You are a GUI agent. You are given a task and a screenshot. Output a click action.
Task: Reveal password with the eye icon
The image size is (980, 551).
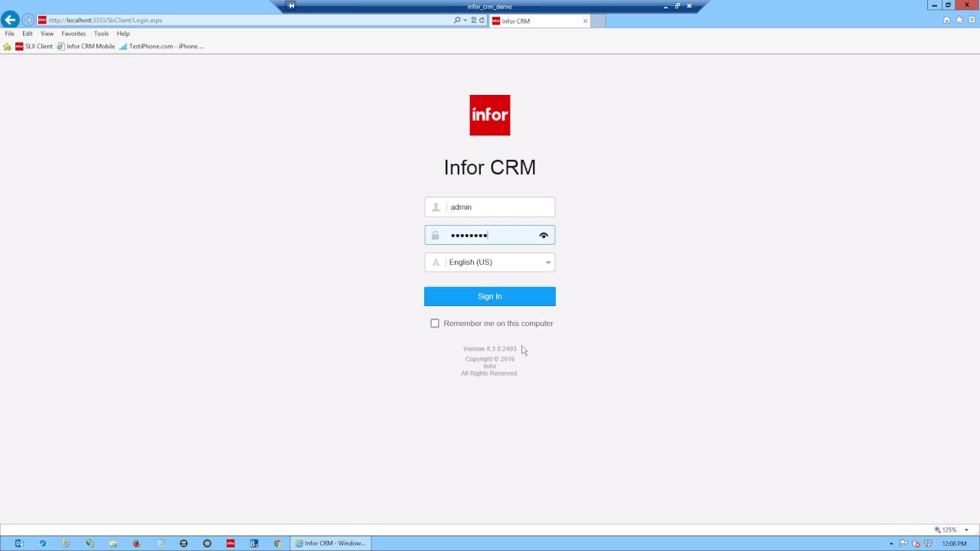click(544, 236)
